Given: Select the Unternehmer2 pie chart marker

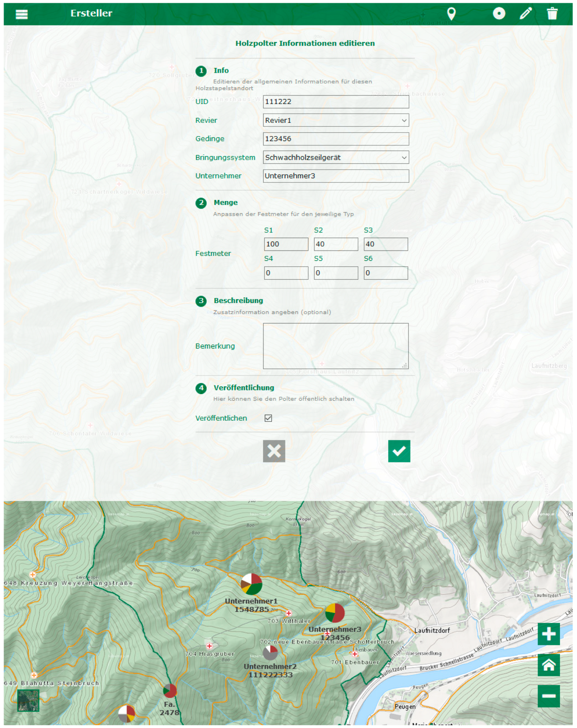Looking at the screenshot, I should [270, 652].
